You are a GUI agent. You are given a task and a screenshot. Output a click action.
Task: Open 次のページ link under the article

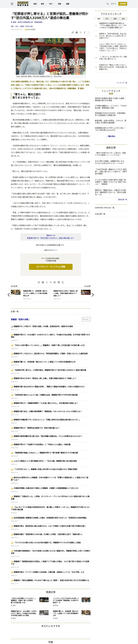pos(51,237)
